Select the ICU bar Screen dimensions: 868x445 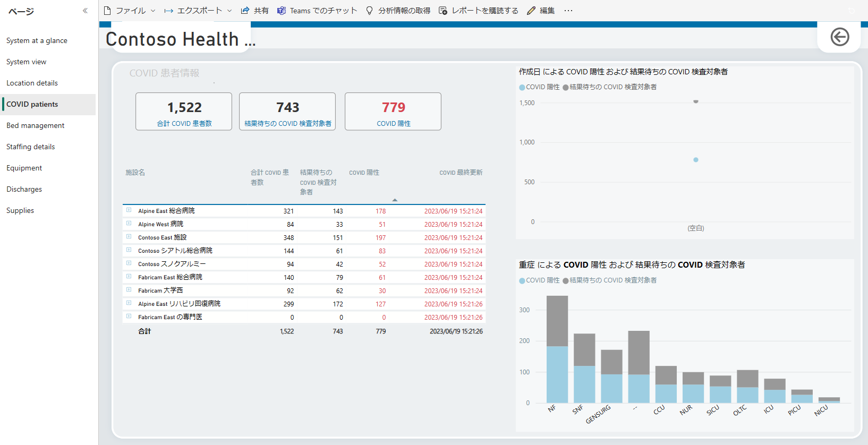[x=775, y=391]
